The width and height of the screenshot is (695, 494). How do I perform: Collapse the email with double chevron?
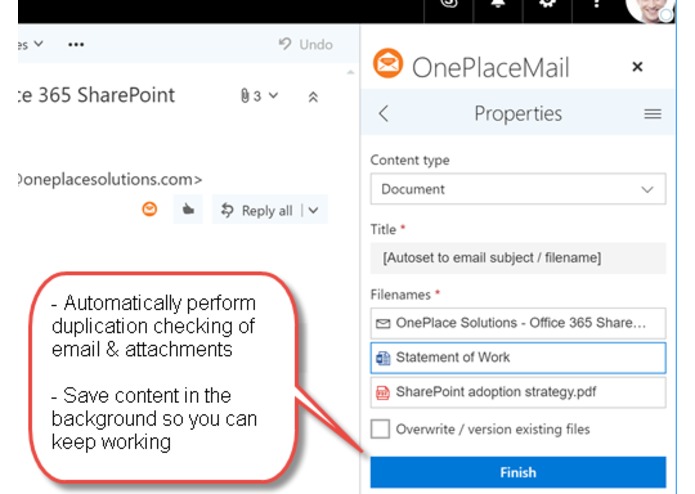tap(313, 97)
